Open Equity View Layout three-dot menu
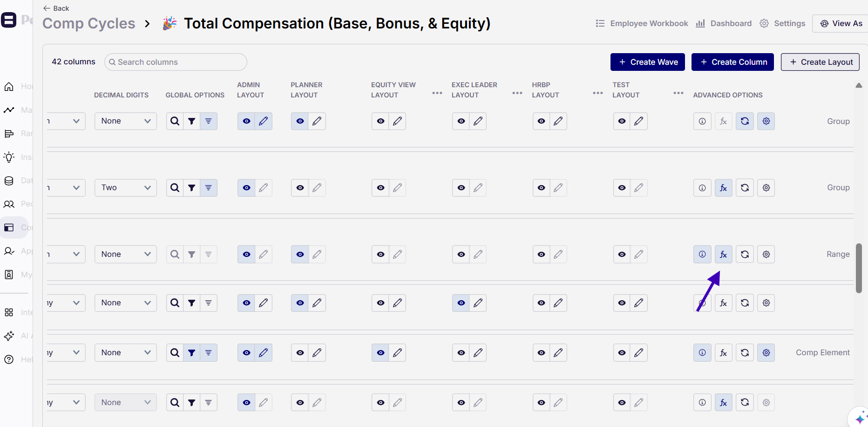The height and width of the screenshot is (427, 868). pos(437,93)
